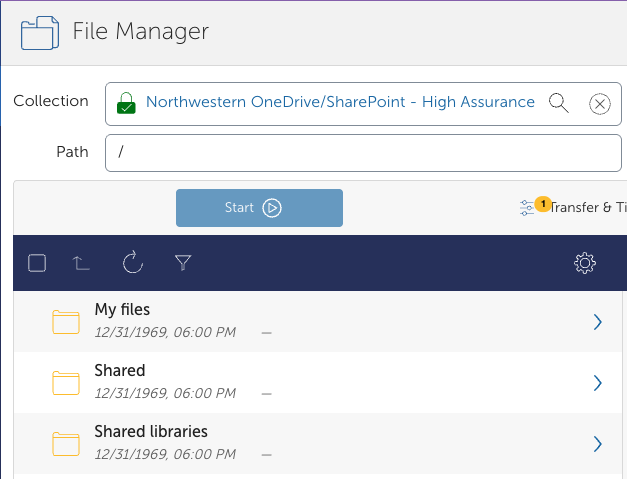Go up one folder with arrow icon
This screenshot has width=627, height=479.
[x=81, y=263]
